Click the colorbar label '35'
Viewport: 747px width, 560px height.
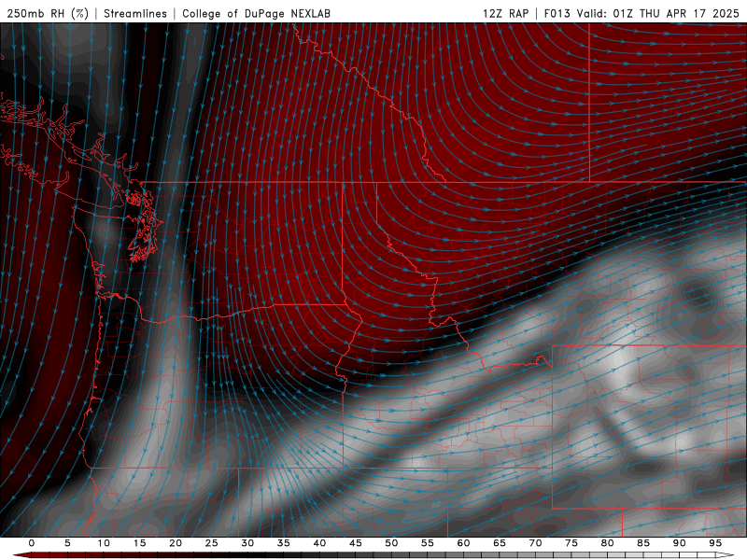pyautogui.click(x=284, y=543)
